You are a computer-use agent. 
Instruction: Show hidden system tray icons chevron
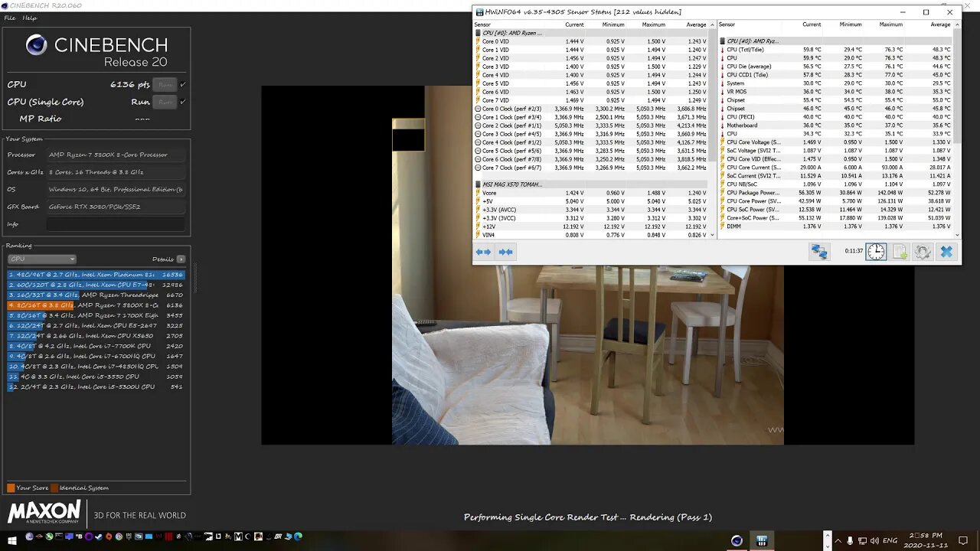pyautogui.click(x=838, y=541)
